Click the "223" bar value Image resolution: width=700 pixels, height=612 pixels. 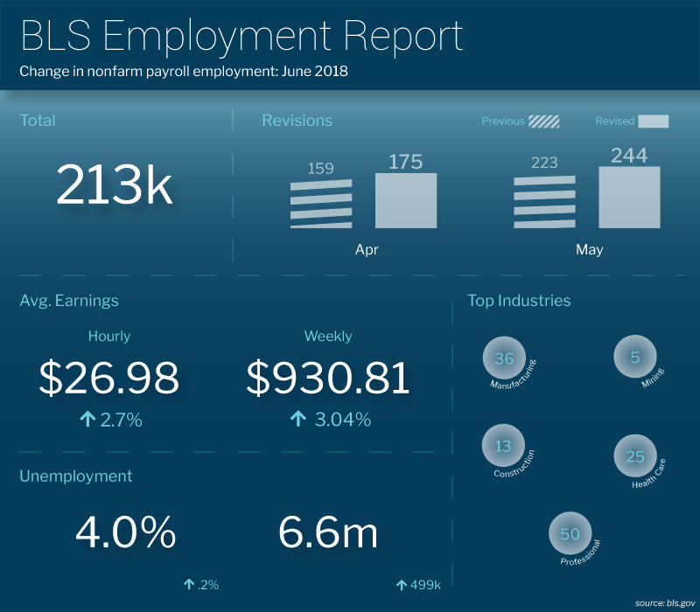[544, 163]
